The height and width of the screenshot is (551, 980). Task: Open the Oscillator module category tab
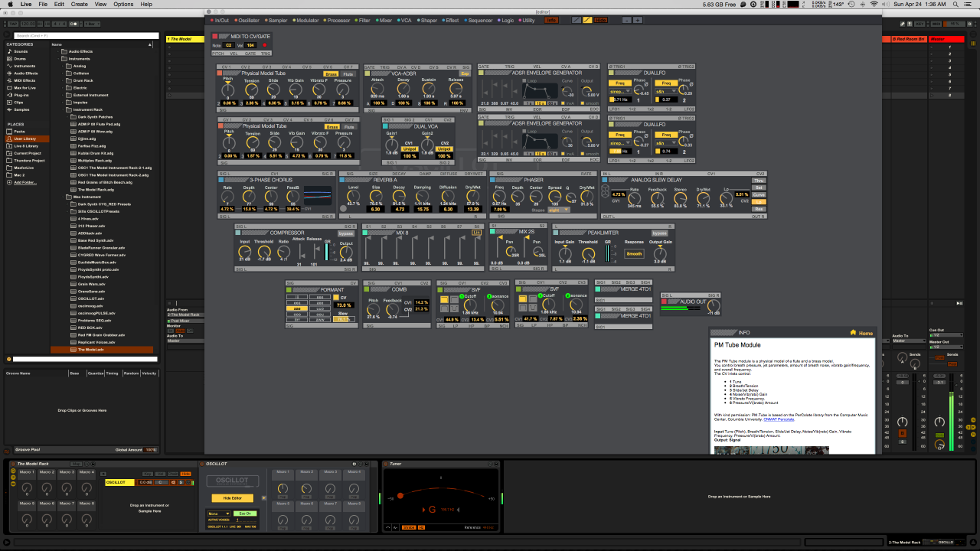pyautogui.click(x=248, y=21)
